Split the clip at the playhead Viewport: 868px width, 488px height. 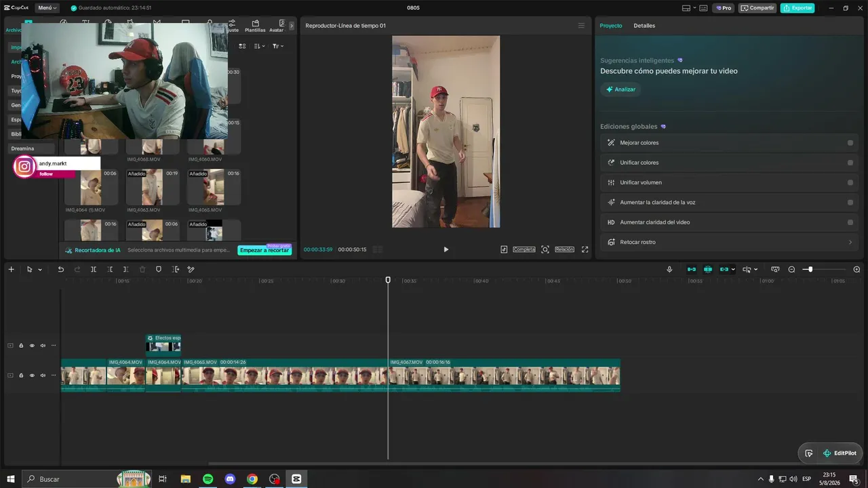pos(94,269)
